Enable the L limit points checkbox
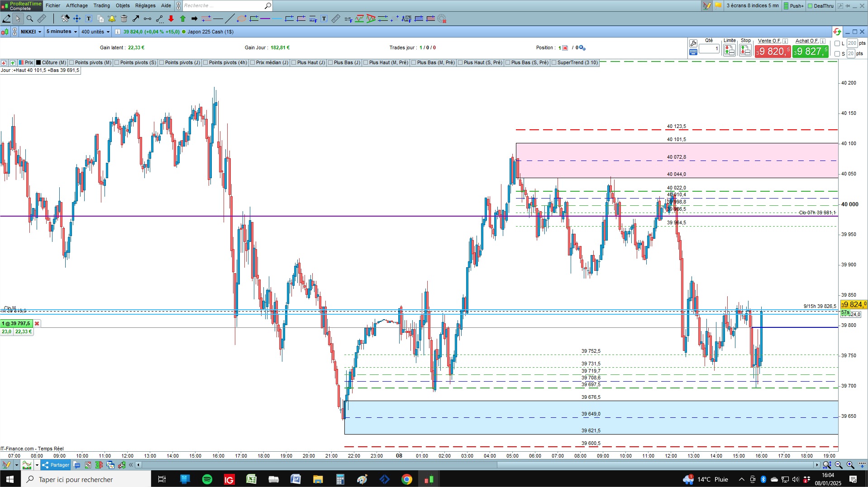The height and width of the screenshot is (487, 868). pos(837,43)
